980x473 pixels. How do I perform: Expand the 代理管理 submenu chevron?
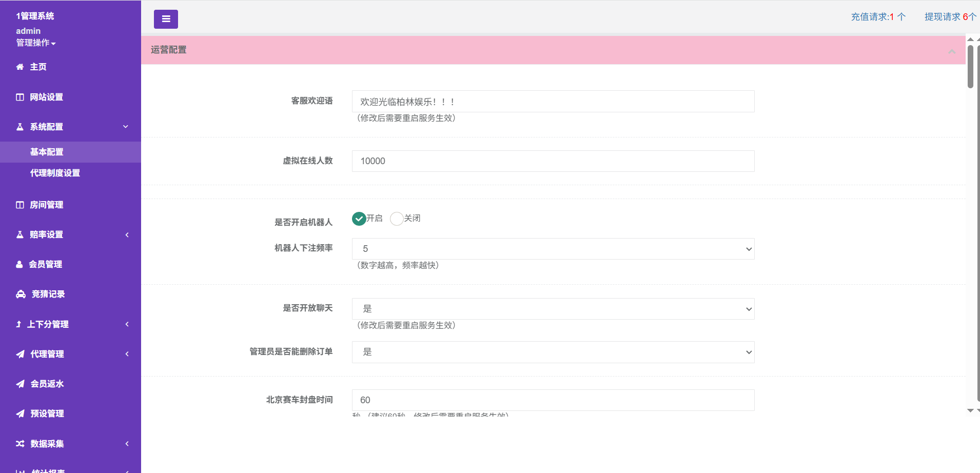point(127,354)
